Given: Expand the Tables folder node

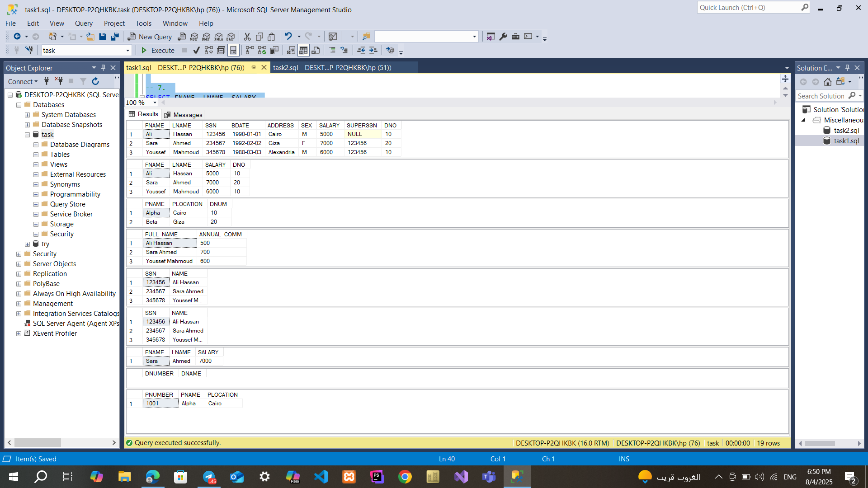Looking at the screenshot, I should pyautogui.click(x=36, y=155).
